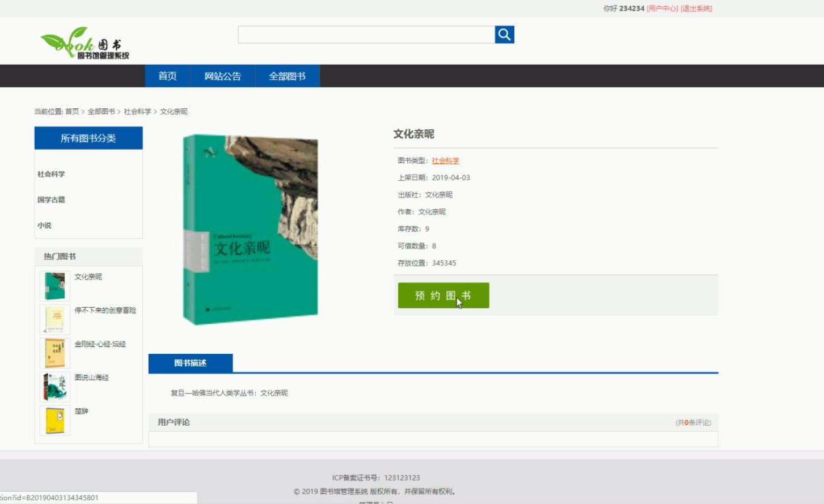
Task: View the large 文化亲昵 book cover
Action: coord(250,227)
